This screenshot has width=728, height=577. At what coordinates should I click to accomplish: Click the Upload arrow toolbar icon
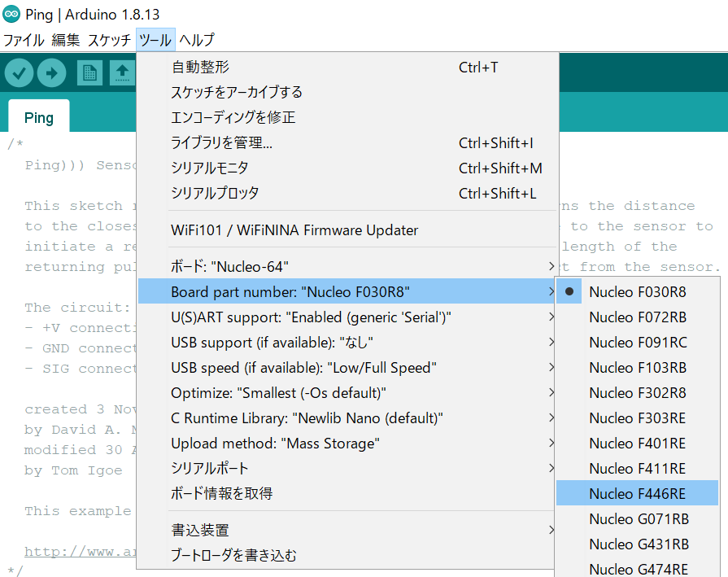click(51, 73)
